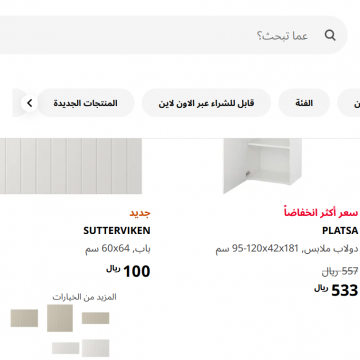Open the 'الفئة' category filter
Image resolution: width=360 pixels, height=360 pixels.
pos(304,103)
